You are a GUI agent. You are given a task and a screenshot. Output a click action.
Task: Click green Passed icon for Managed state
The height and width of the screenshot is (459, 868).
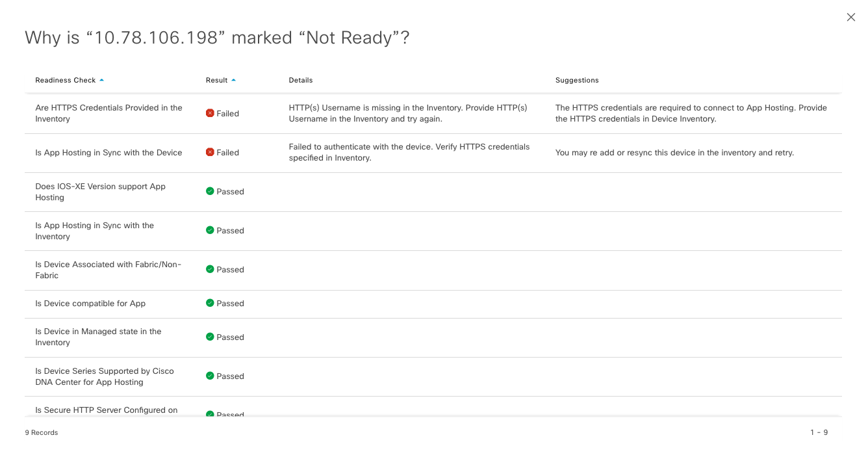pos(210,337)
